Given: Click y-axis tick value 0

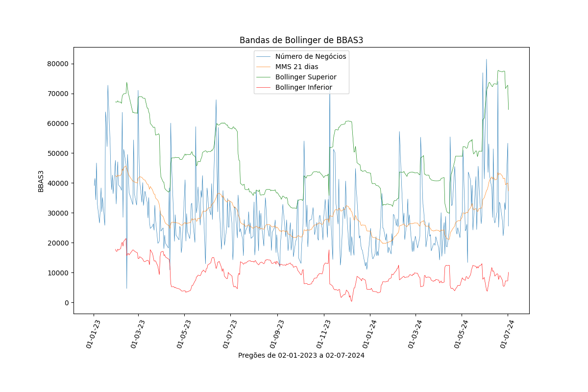Looking at the screenshot, I should tap(68, 303).
